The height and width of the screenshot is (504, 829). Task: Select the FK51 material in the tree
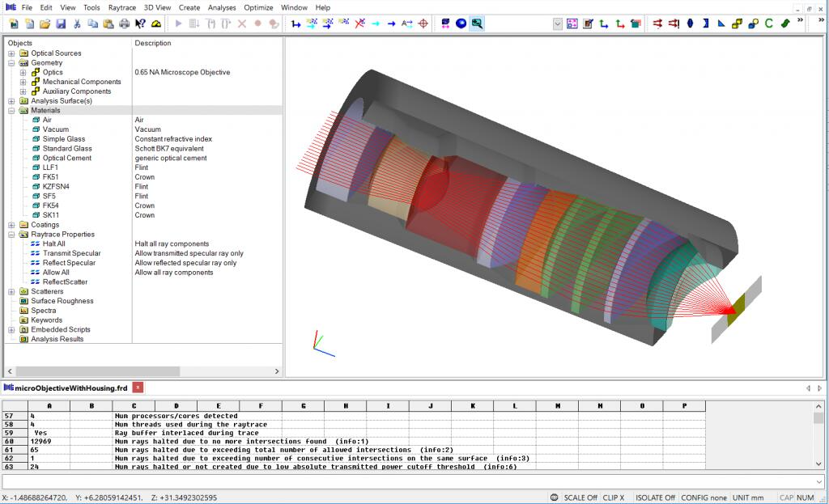(50, 177)
